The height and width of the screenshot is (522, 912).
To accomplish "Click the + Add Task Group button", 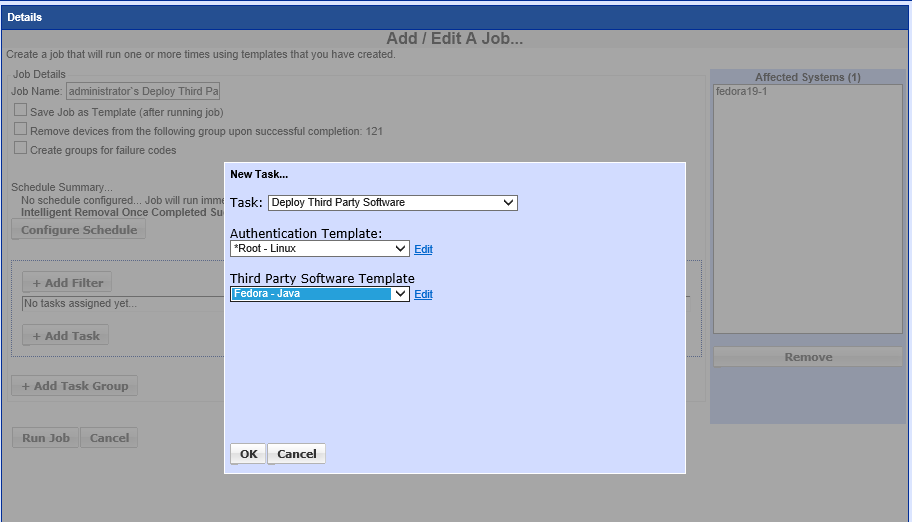I will 75,386.
